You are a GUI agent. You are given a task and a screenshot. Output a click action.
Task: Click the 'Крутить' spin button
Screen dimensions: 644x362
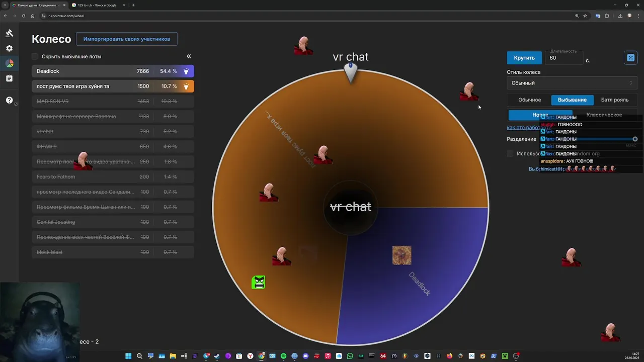point(524,58)
